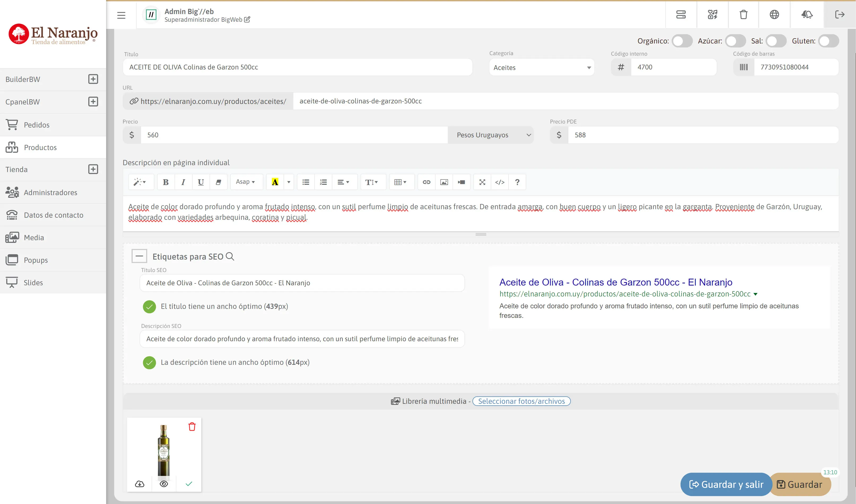Collapse the Etiquetas para SEO section

139,256
